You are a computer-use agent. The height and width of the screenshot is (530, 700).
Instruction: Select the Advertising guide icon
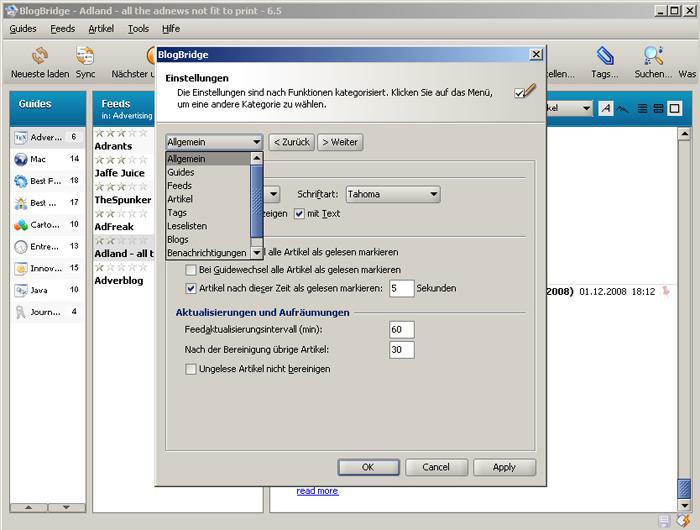pos(21,137)
